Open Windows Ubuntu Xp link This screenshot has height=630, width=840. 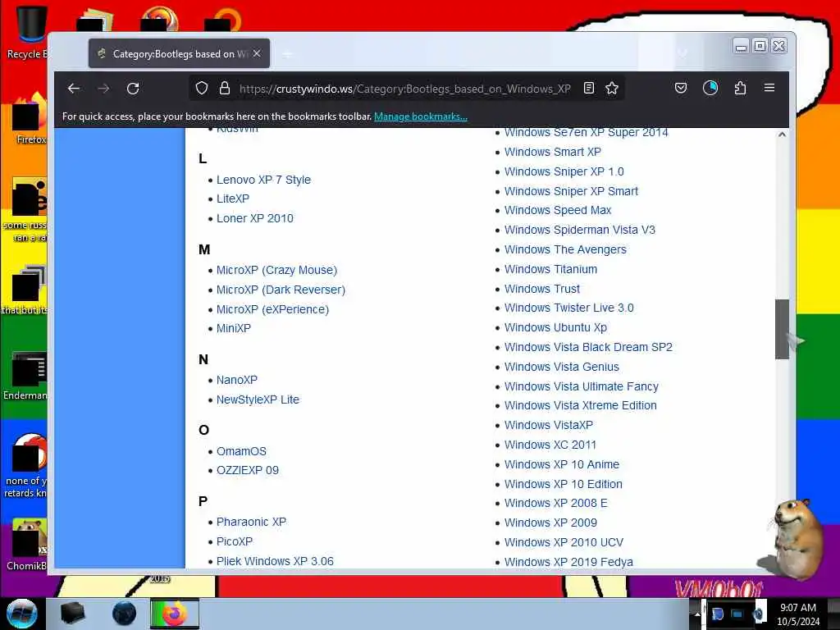point(555,328)
